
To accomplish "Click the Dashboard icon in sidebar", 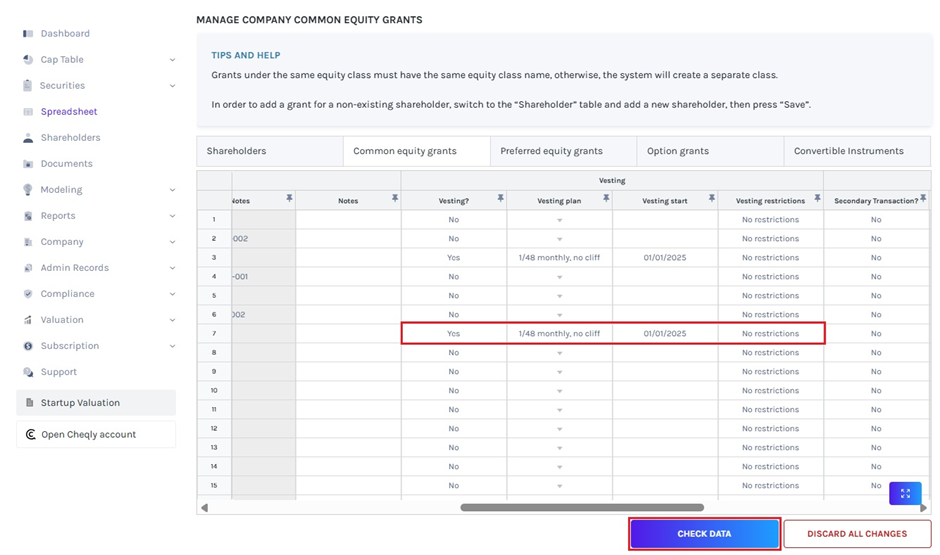I will point(28,34).
